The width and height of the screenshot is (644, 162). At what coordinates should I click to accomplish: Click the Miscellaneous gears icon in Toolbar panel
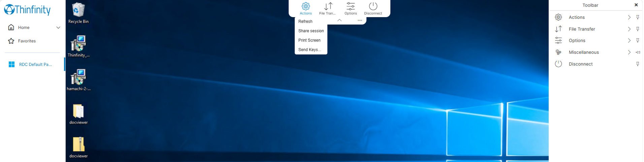point(558,52)
